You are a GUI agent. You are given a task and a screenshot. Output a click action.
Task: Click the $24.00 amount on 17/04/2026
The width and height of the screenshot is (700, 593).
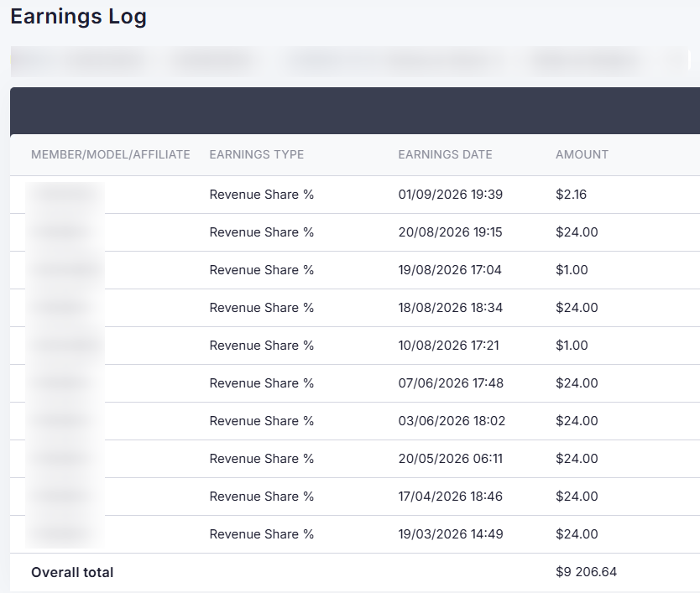pyautogui.click(x=577, y=497)
